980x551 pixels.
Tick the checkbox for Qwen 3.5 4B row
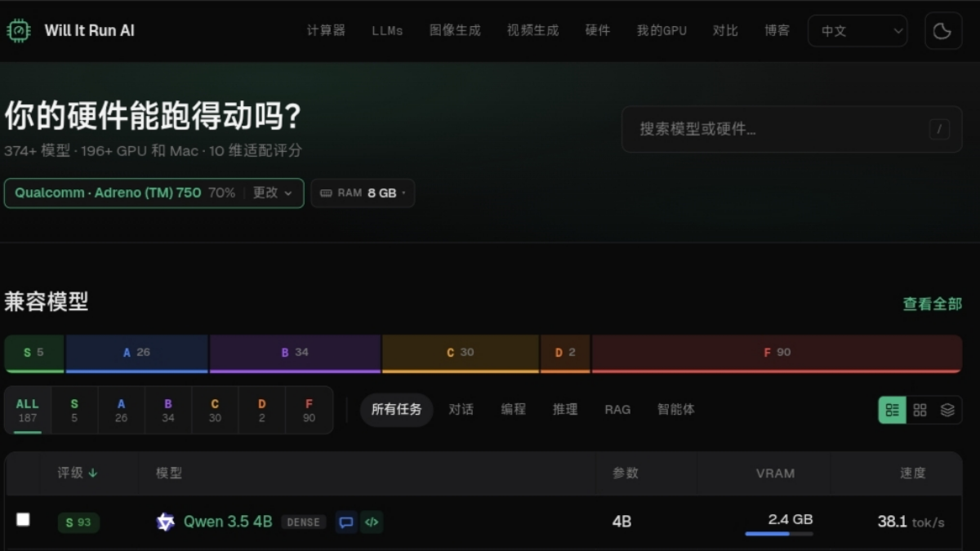click(23, 520)
